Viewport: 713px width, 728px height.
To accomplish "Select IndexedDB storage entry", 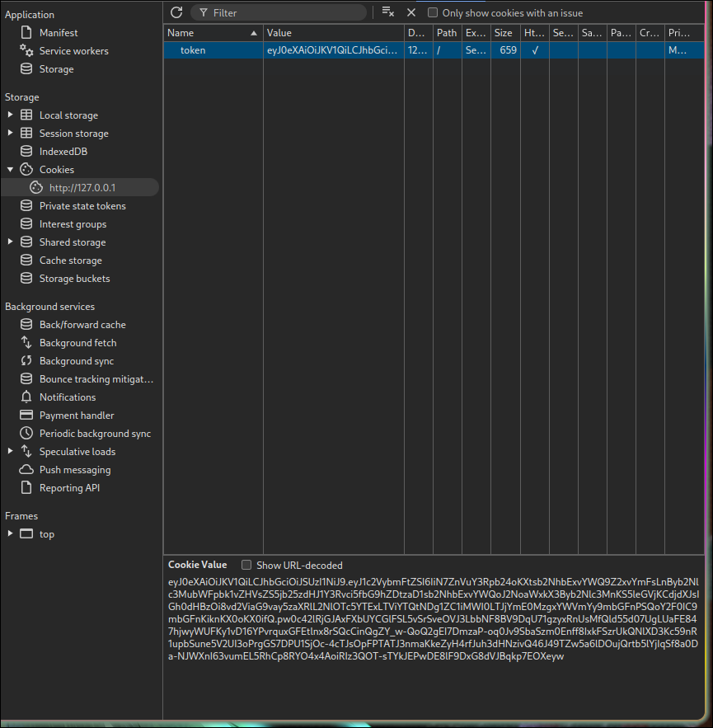I will point(63,152).
